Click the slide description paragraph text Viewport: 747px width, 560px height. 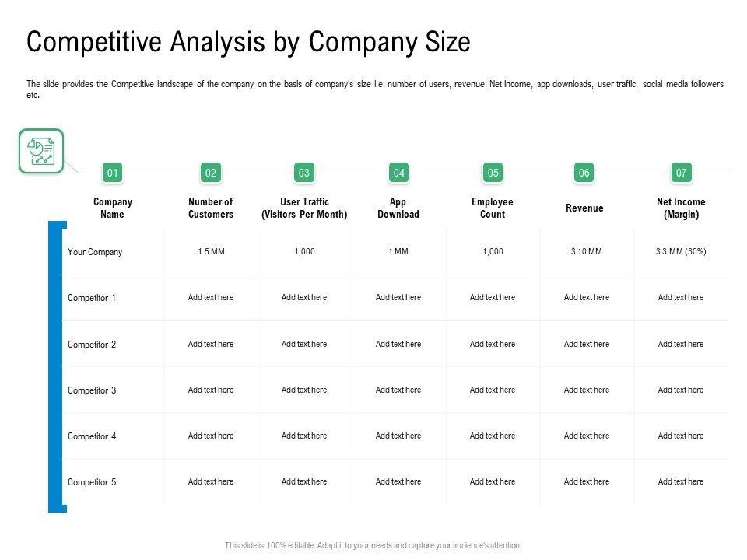(x=374, y=89)
